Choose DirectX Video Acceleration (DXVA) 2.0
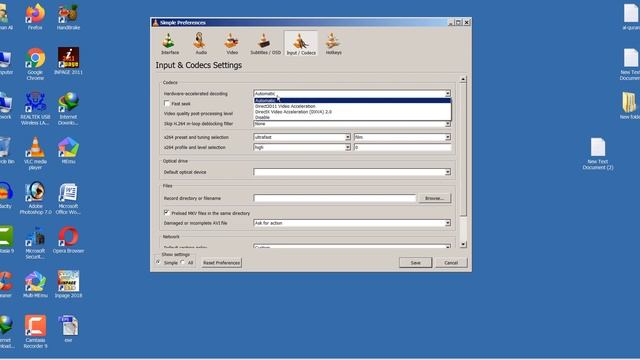The width and height of the screenshot is (640, 360). 352,111
